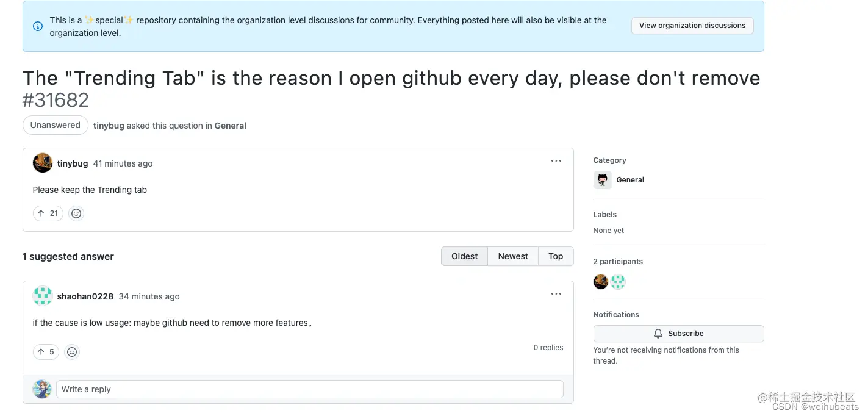Open the three-dot menu on shaohan0228's answer
The height and width of the screenshot is (416, 868).
[x=556, y=294]
